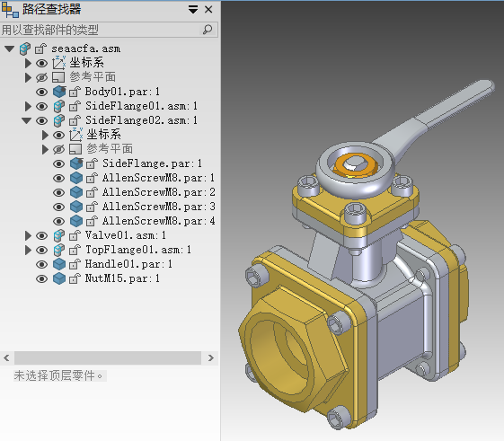Select Valve01.asm:1 in the tree

126,235
